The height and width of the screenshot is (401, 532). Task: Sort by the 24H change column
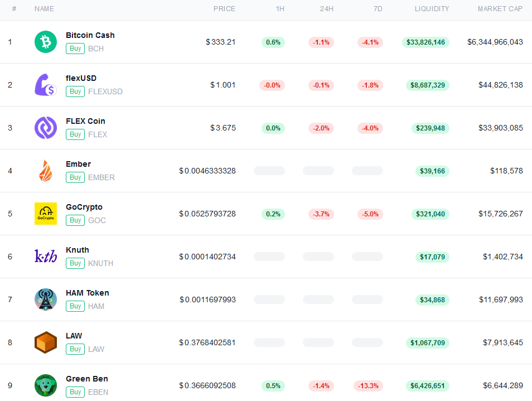[x=326, y=9]
